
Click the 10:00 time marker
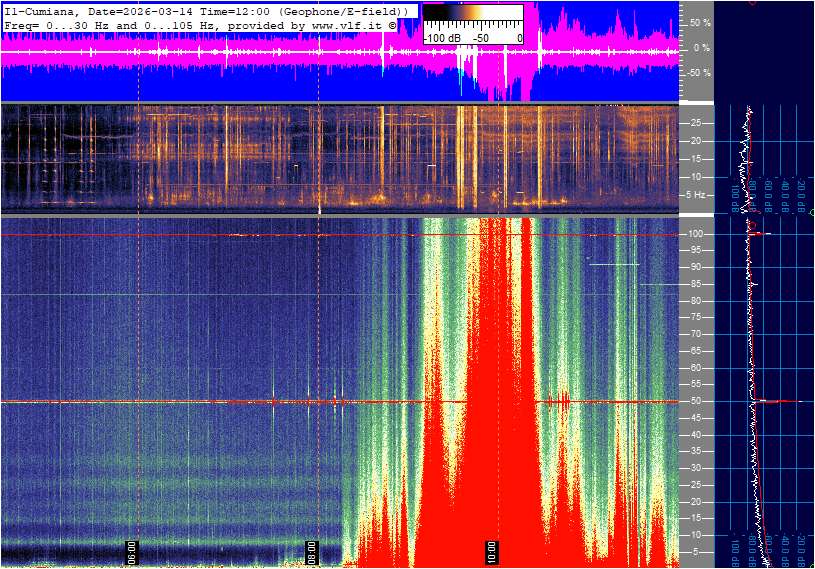coord(492,549)
